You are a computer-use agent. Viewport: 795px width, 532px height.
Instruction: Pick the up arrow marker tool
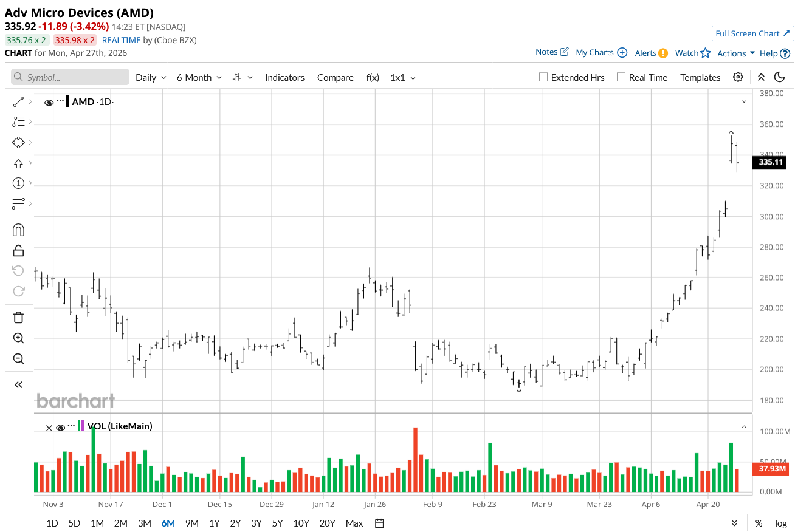pos(18,163)
